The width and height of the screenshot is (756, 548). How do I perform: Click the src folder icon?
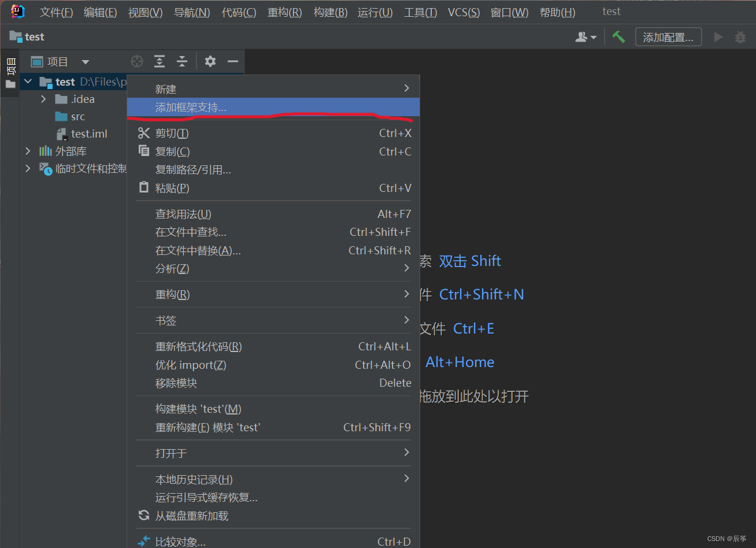click(61, 116)
